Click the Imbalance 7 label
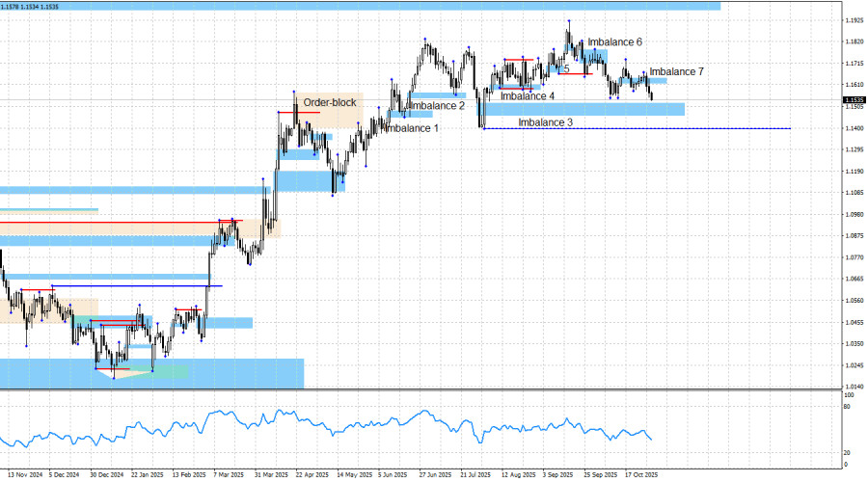Image resolution: width=868 pixels, height=482 pixels. tap(676, 72)
